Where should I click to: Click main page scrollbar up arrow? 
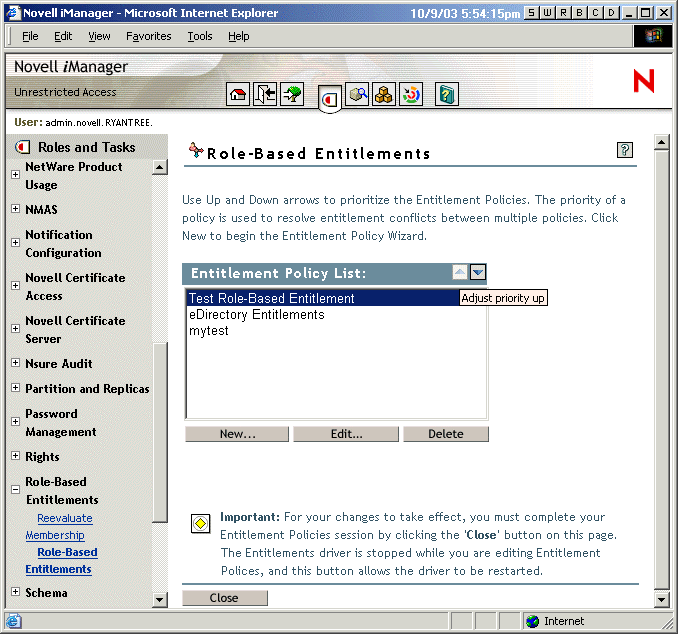coord(662,142)
